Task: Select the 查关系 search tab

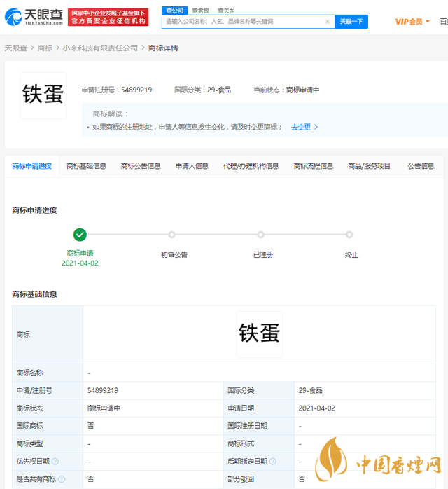Action: click(226, 11)
